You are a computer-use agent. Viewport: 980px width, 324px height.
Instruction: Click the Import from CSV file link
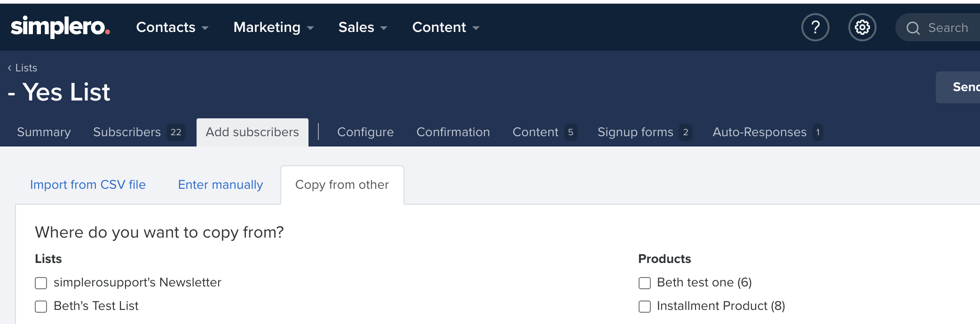coord(88,185)
